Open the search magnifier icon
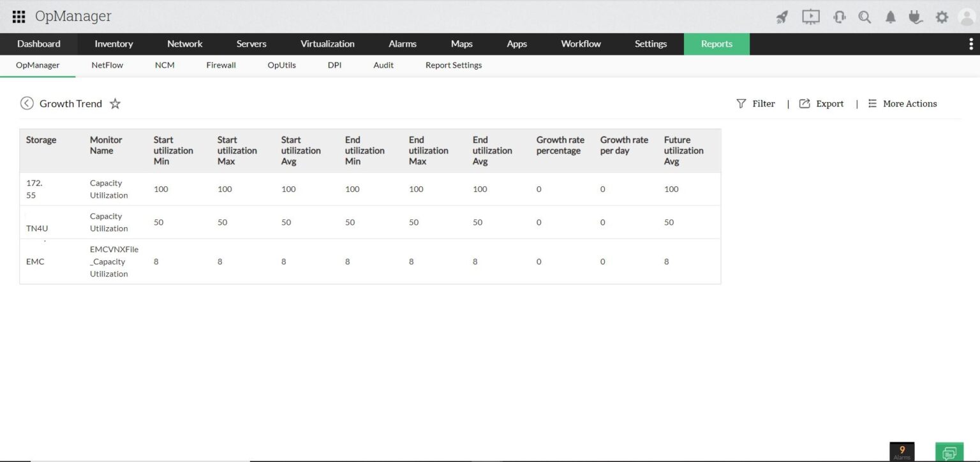 865,17
